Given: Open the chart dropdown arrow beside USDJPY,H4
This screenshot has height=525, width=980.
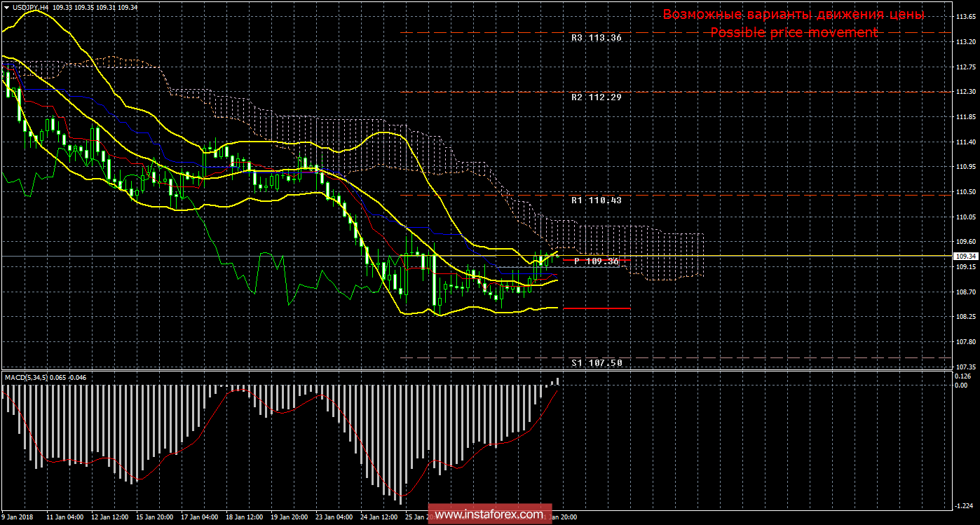Looking at the screenshot, I should pyautogui.click(x=6, y=7).
